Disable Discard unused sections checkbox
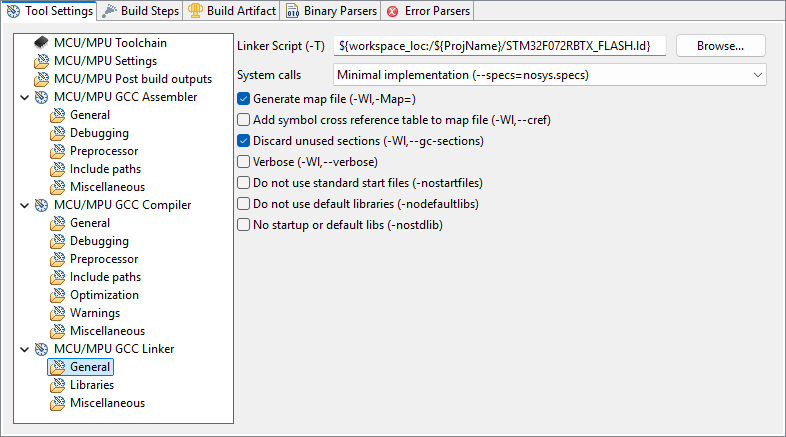The height and width of the screenshot is (437, 786). (x=243, y=140)
